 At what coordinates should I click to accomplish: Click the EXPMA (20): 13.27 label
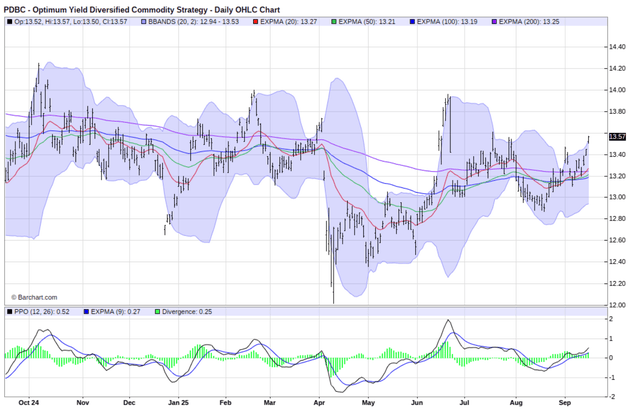289,22
